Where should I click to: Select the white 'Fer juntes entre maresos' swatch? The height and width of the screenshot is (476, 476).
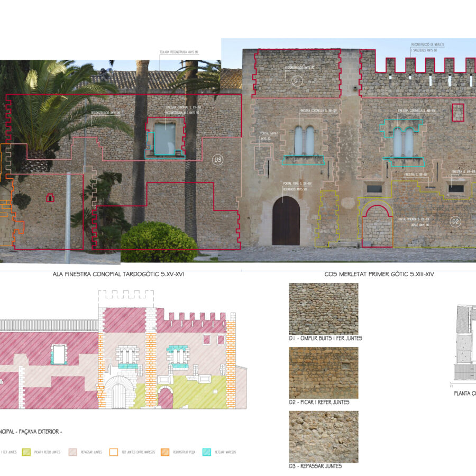coord(113,452)
